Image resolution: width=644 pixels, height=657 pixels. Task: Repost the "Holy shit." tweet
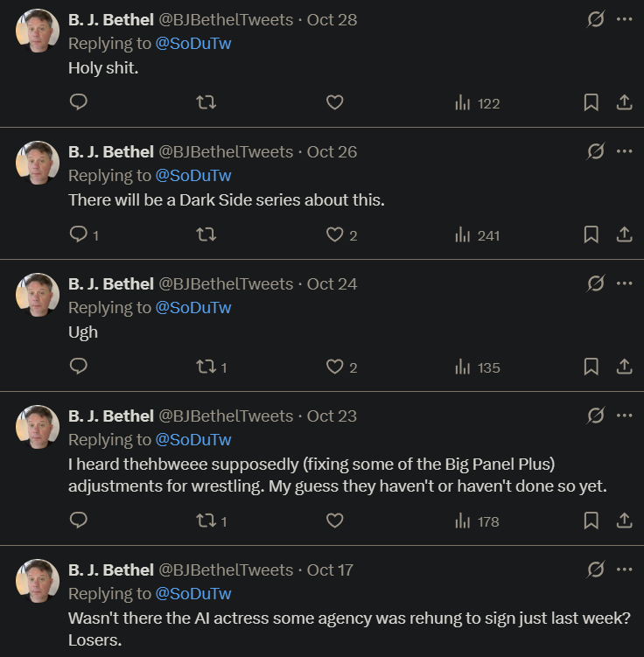(206, 103)
